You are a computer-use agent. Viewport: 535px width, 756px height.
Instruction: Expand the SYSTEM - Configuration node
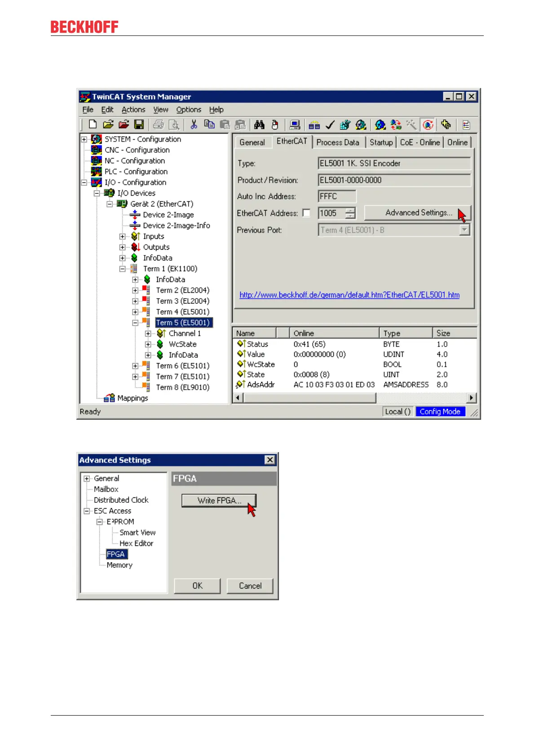[84, 140]
